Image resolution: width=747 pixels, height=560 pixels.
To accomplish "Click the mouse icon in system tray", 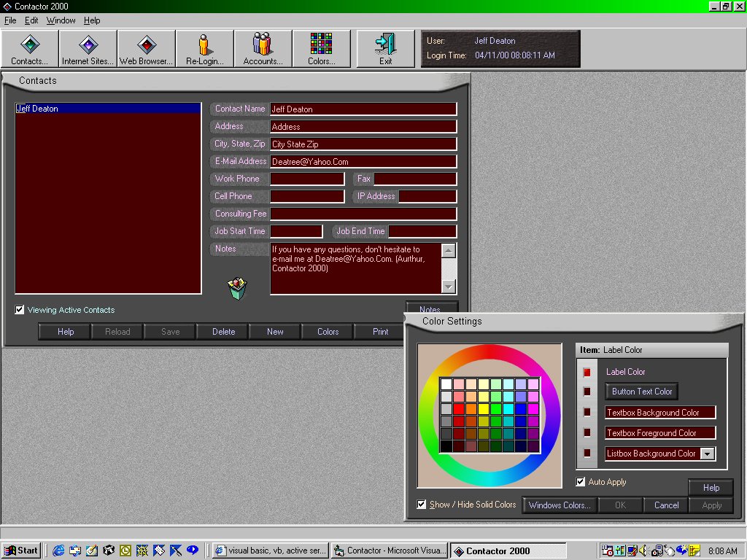I will 670,551.
